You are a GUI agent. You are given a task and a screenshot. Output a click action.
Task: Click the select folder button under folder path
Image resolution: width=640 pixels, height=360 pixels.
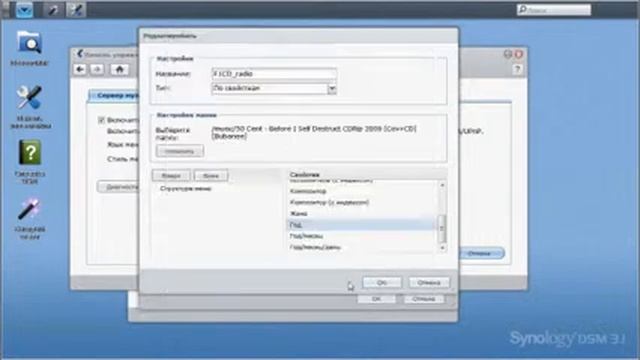click(180, 151)
